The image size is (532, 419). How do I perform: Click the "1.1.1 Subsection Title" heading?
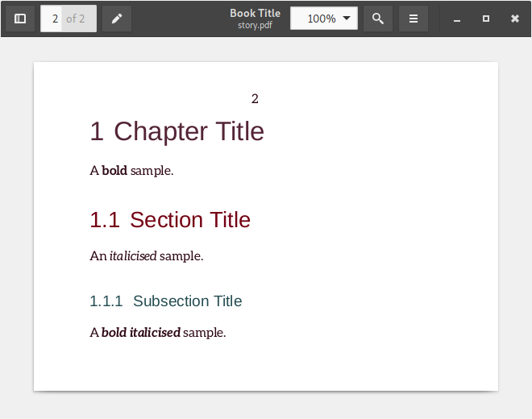click(165, 301)
